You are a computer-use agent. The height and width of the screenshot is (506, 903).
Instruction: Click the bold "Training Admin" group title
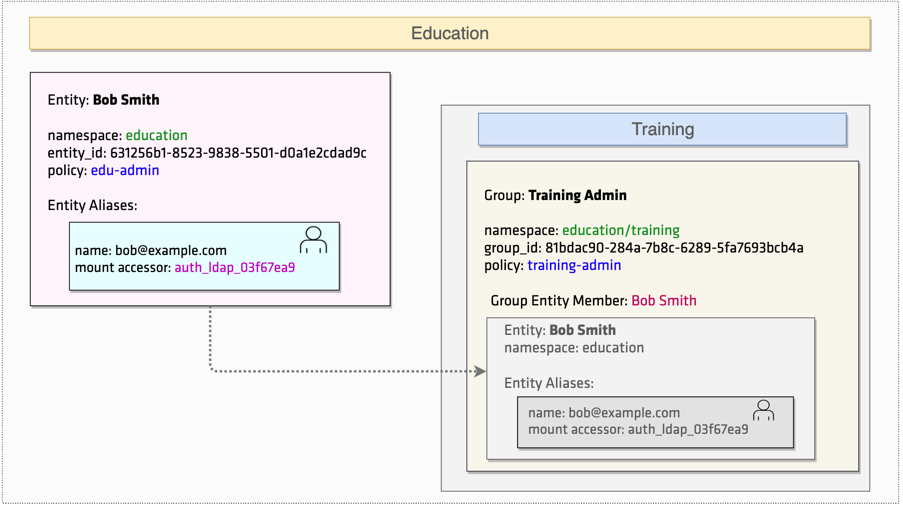click(x=577, y=195)
